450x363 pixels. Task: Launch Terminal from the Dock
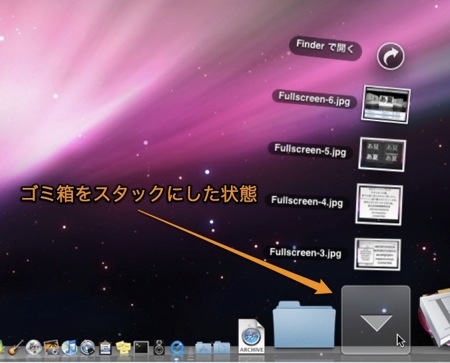[141, 348]
